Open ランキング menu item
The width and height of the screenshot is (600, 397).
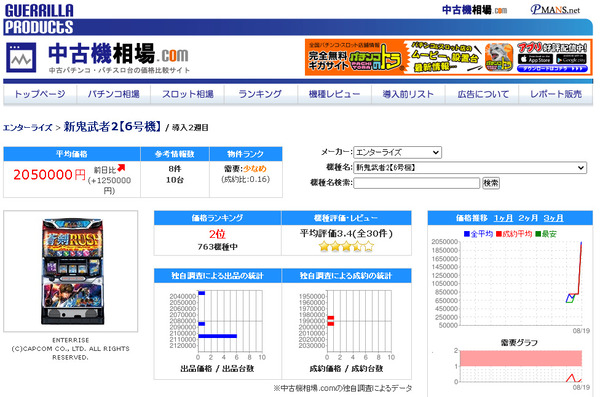[260, 94]
